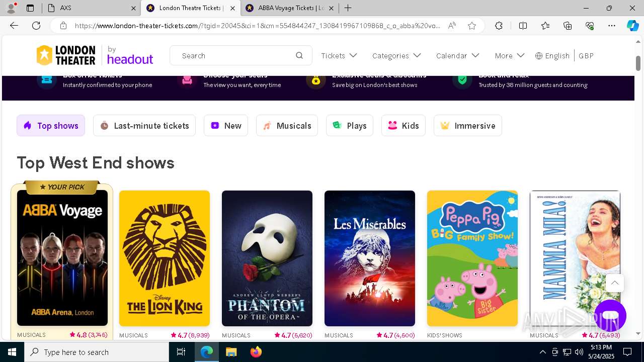Click the KIDS' SHOWS label under Peppa Pig
Screen dimensions: 644x362
click(x=444, y=335)
